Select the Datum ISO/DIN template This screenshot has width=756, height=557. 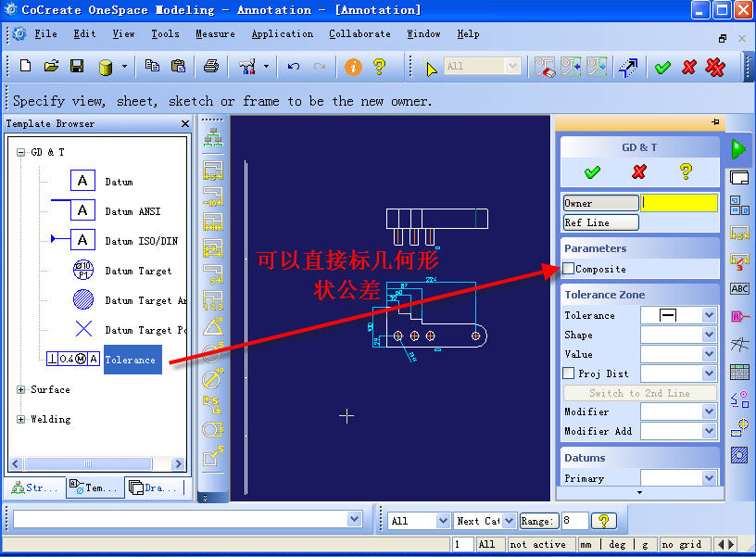click(141, 241)
